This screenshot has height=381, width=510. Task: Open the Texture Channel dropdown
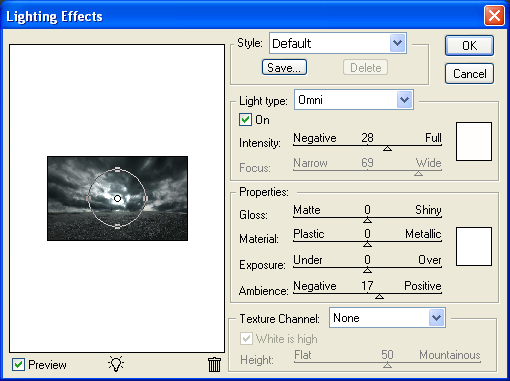tap(387, 318)
